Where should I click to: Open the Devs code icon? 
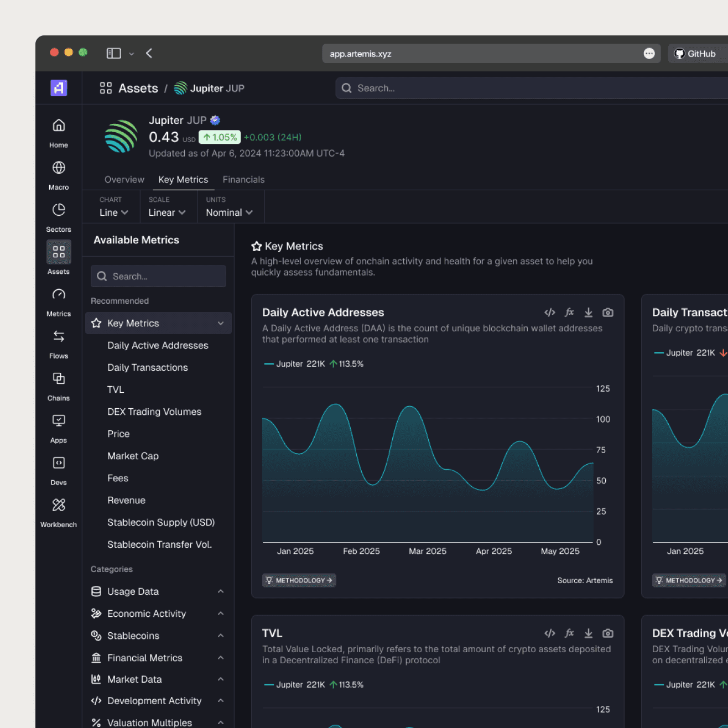point(59,462)
